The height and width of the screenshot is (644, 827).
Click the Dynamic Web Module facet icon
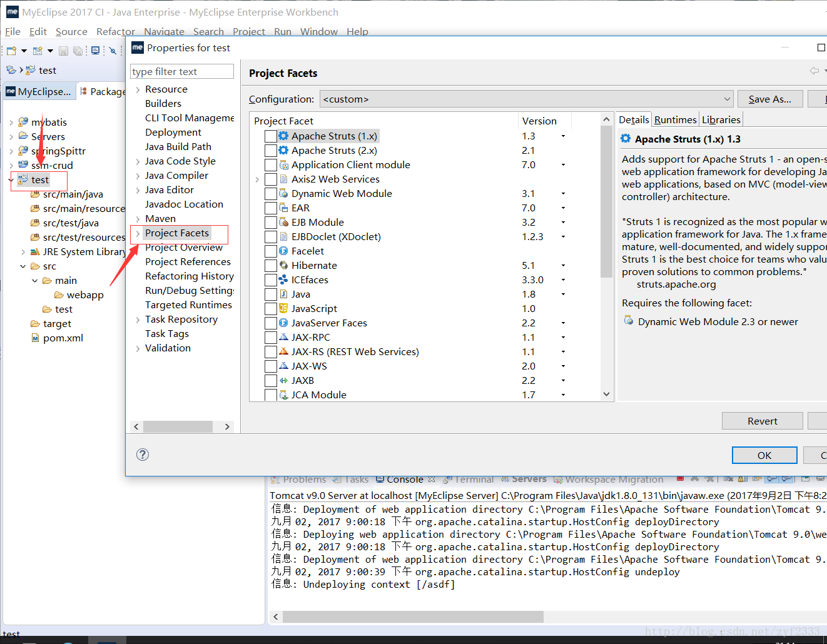pos(283,193)
